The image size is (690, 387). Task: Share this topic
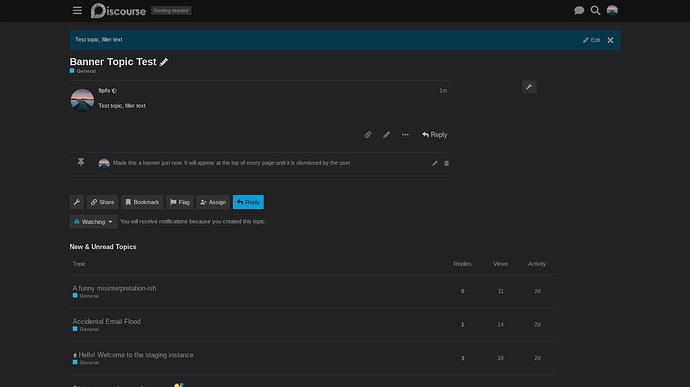[x=102, y=202]
